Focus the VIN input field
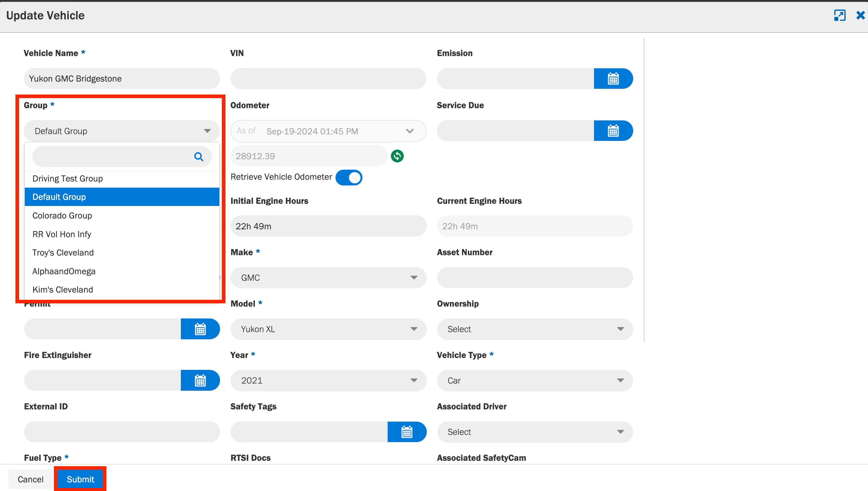Viewport: 868px width, 491px height. (328, 78)
